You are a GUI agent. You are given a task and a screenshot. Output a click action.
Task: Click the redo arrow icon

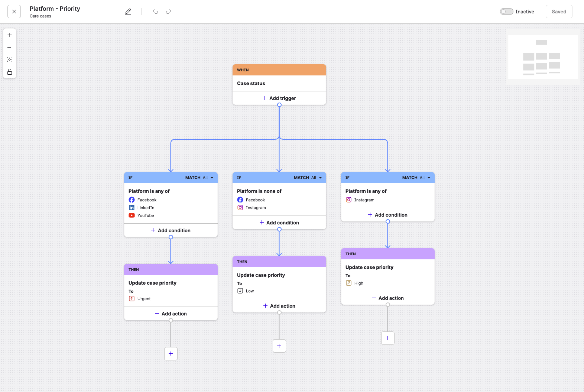(169, 12)
